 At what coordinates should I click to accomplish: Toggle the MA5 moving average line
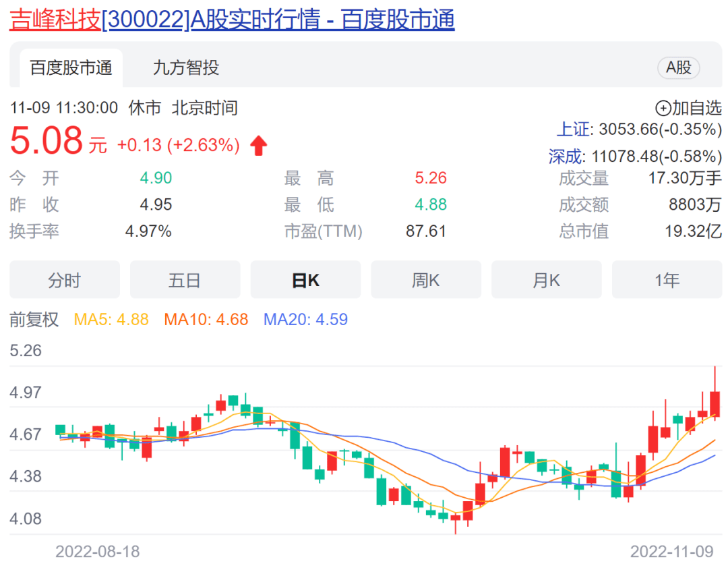[x=110, y=319]
